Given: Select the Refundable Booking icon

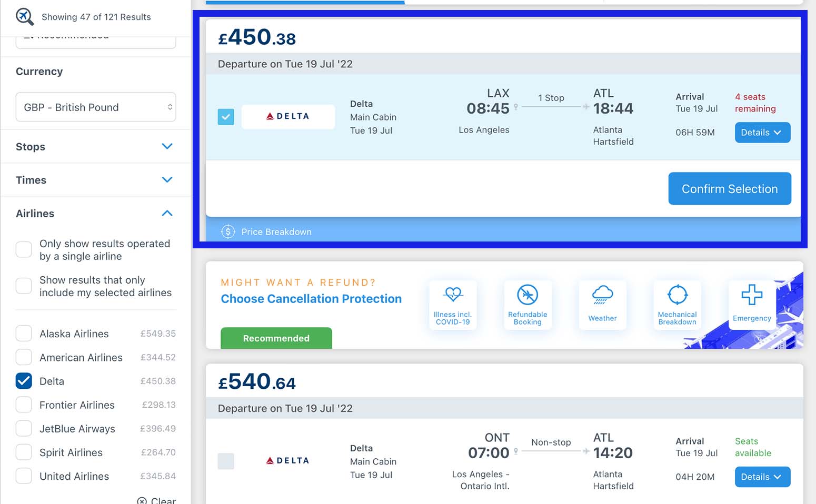Looking at the screenshot, I should point(528,295).
